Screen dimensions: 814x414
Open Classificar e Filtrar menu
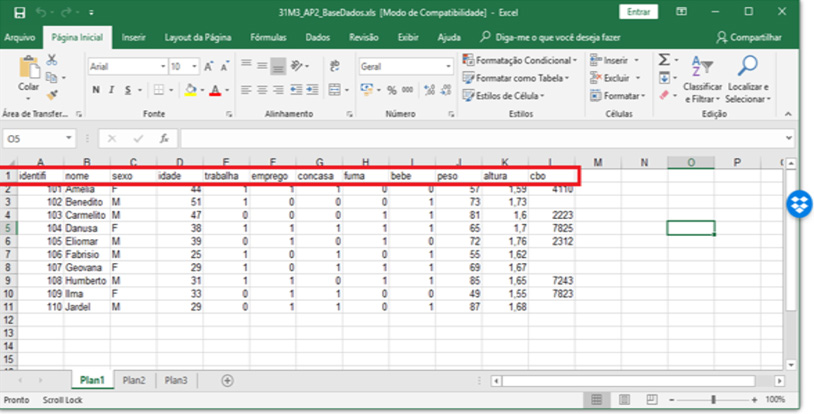pos(702,79)
